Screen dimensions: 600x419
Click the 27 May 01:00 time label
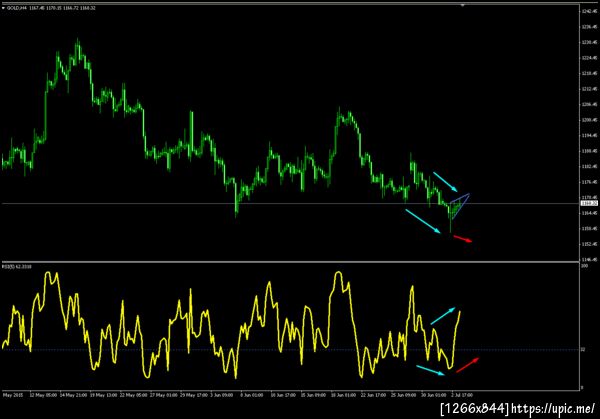[164, 395]
